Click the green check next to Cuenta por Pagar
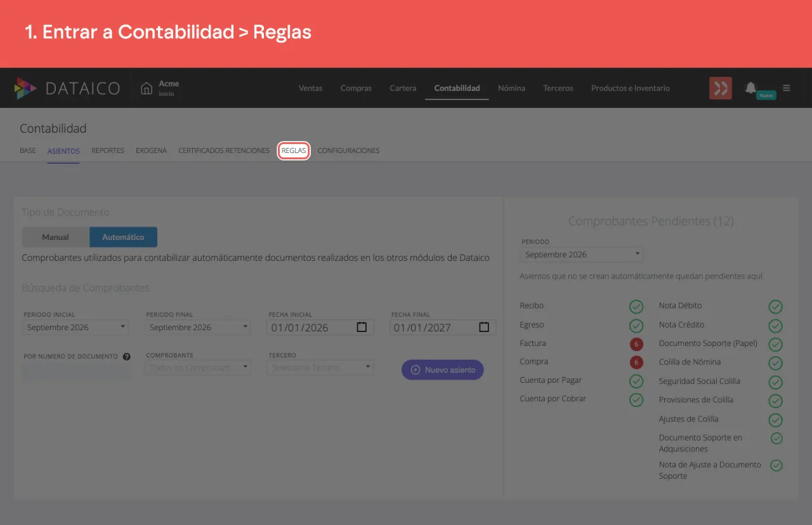 tap(636, 382)
